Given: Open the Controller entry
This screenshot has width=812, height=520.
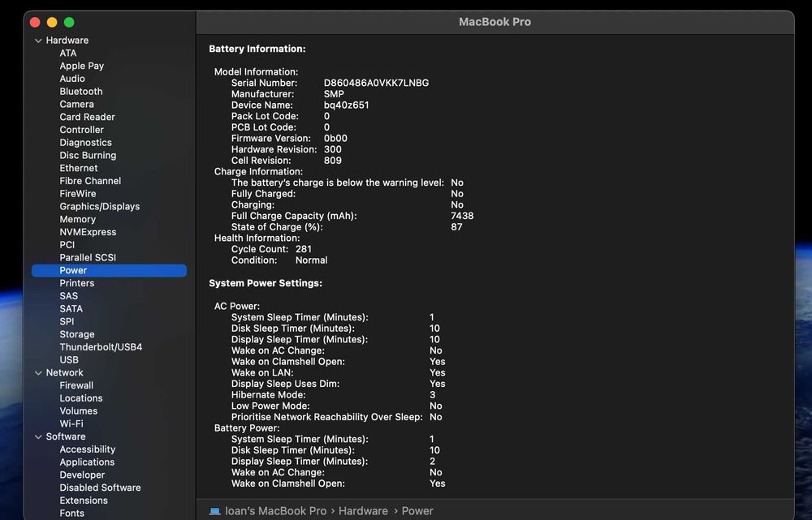Looking at the screenshot, I should click(x=81, y=130).
